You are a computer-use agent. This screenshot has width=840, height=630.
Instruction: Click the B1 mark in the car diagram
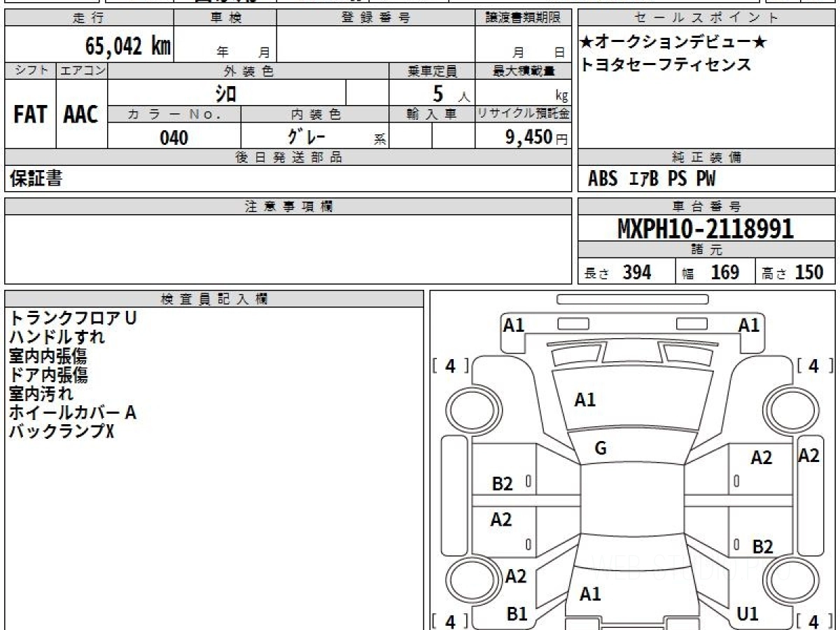(517, 614)
